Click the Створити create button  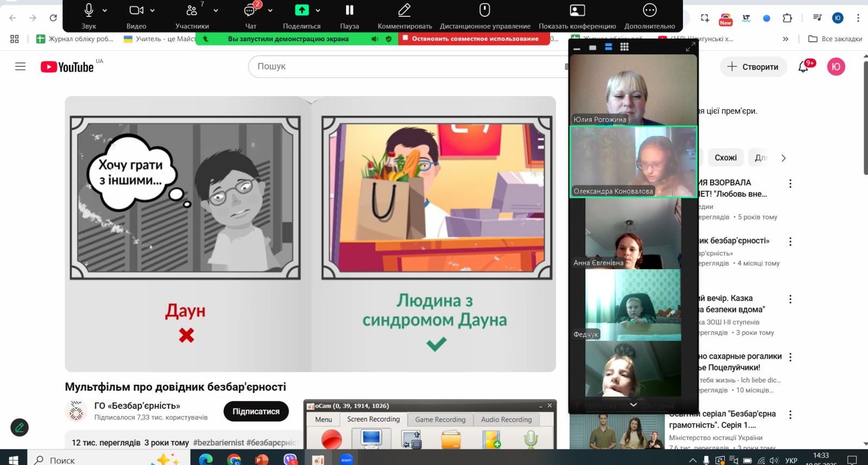tap(753, 67)
